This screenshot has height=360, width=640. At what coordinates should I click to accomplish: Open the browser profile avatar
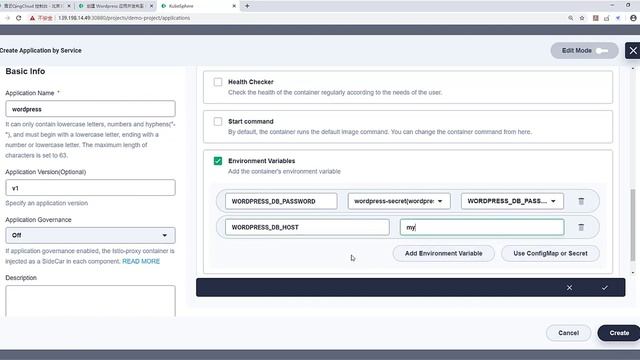pos(633,18)
